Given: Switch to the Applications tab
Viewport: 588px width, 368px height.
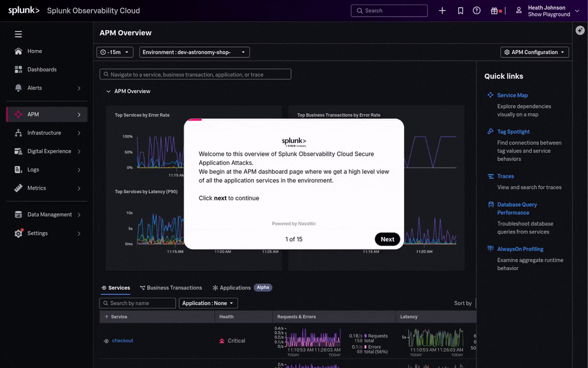Looking at the screenshot, I should 231,288.
